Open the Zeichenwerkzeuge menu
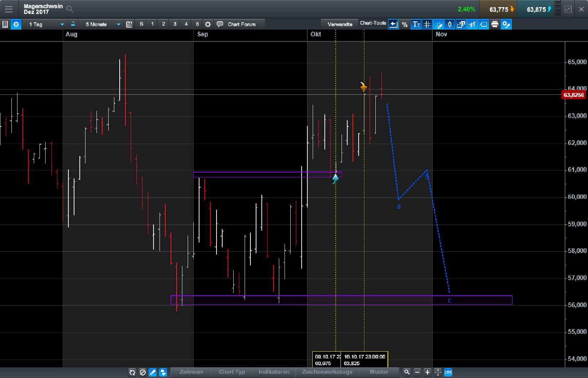Screen dimensions: 588x378 point(327,372)
